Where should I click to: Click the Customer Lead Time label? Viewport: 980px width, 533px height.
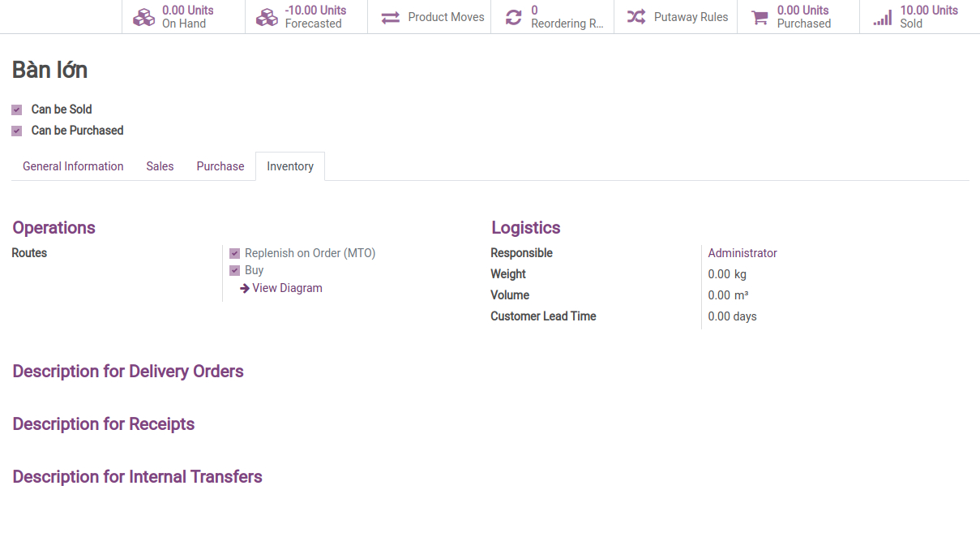point(543,316)
